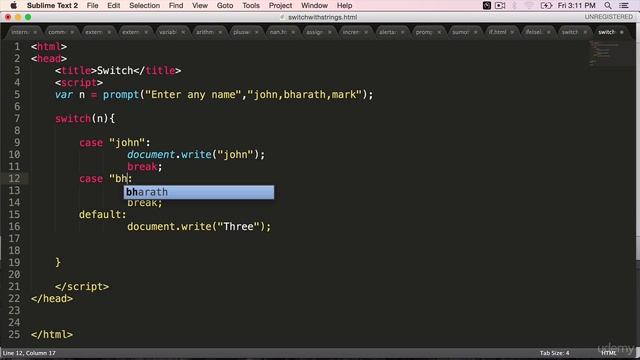Viewport: 640px width, 360px height.
Task: Open the Project menu
Action: tap(280, 5)
